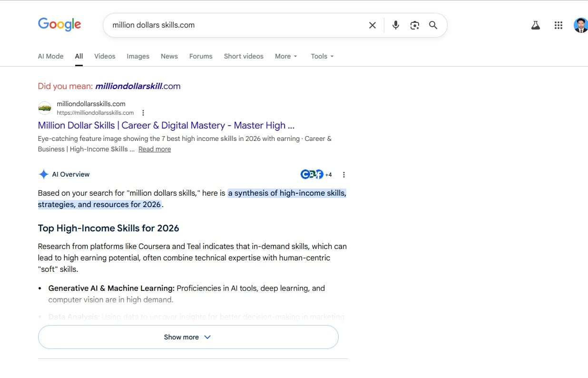Click the 'Did you mean:' text
Screen dimensions: 588x378
coord(65,86)
